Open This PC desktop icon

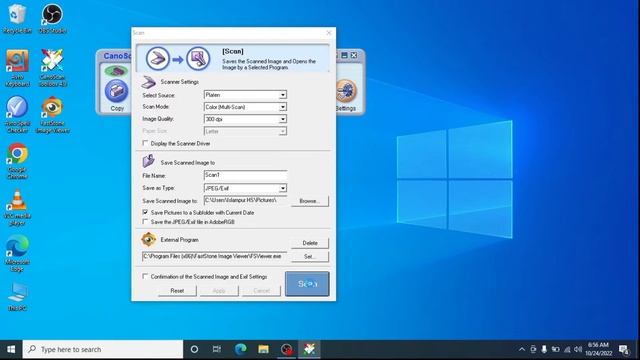(x=17, y=297)
